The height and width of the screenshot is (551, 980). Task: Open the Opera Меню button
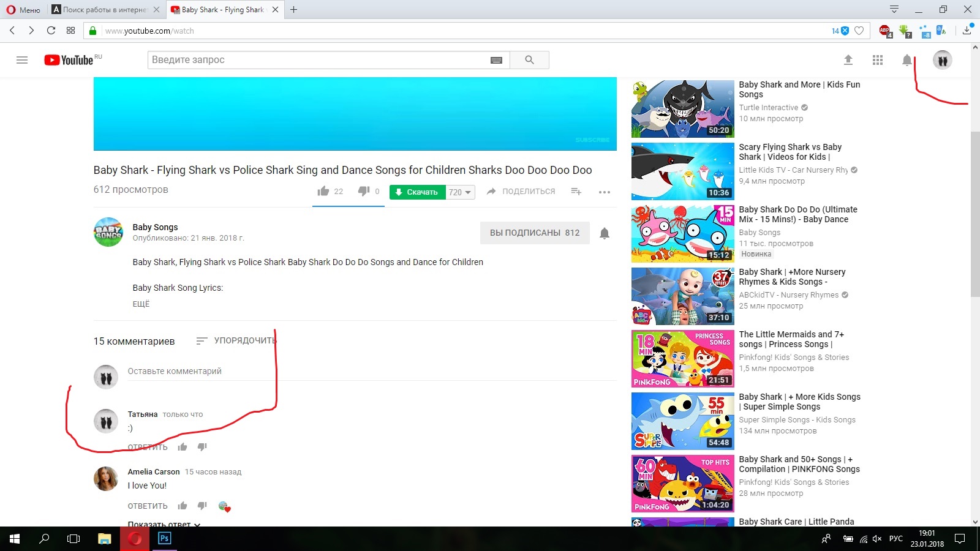tap(23, 10)
